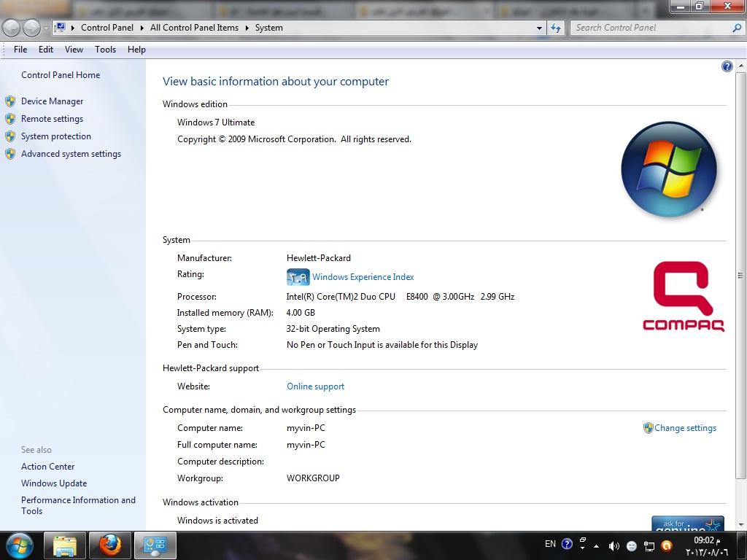Open Windows Update link
The width and height of the screenshot is (747, 560).
pyautogui.click(x=54, y=483)
